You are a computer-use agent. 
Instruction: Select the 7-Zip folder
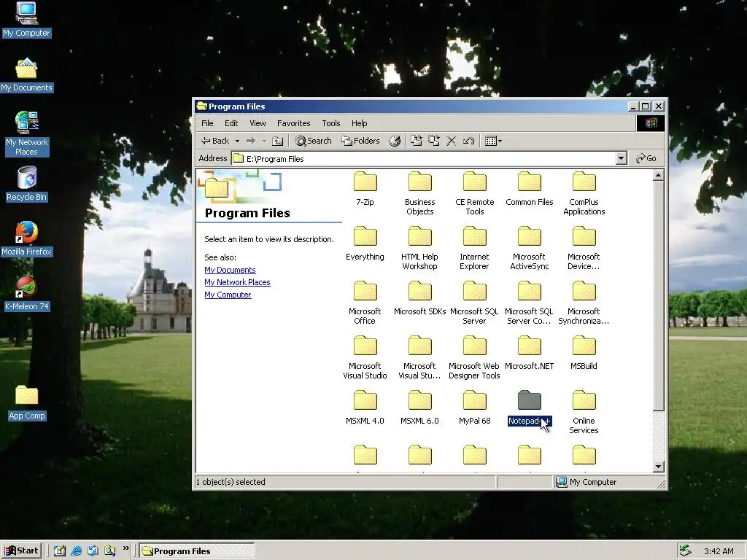coord(365,189)
